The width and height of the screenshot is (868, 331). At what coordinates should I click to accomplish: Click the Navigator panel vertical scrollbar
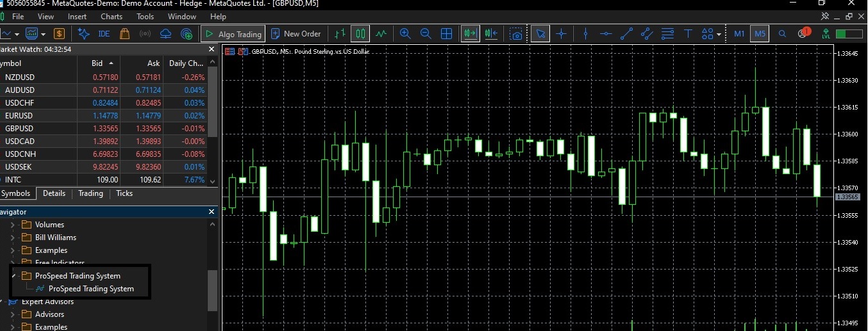pyautogui.click(x=213, y=291)
